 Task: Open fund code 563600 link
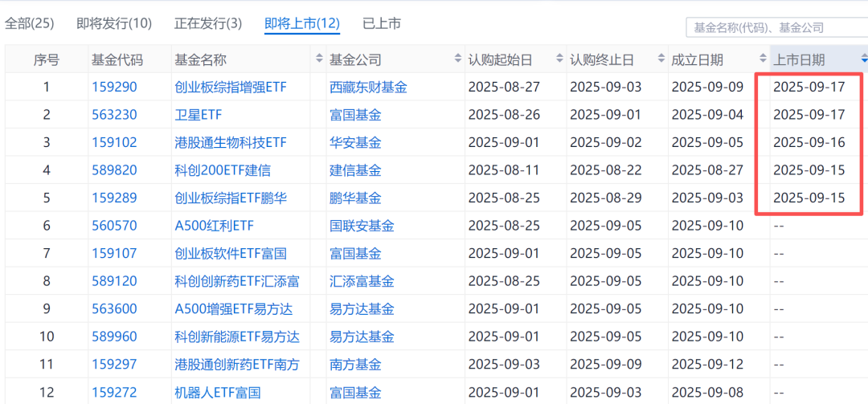(114, 308)
